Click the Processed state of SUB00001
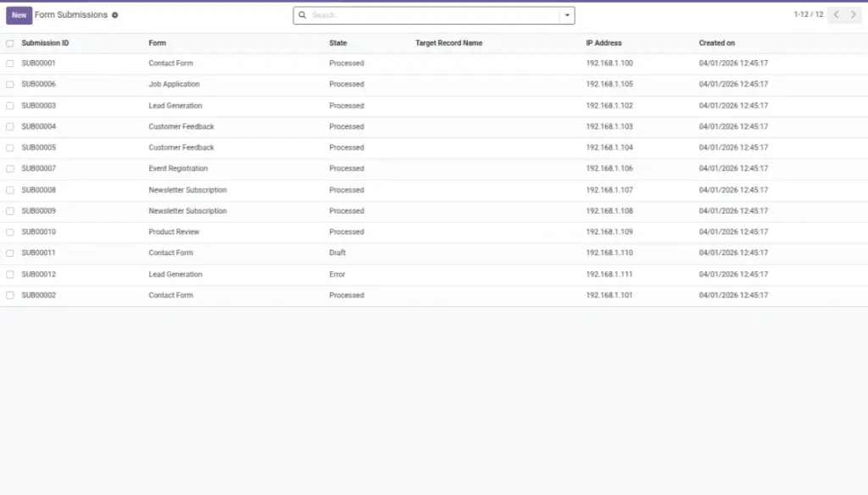Viewport: 868px width, 495px height. [x=347, y=63]
